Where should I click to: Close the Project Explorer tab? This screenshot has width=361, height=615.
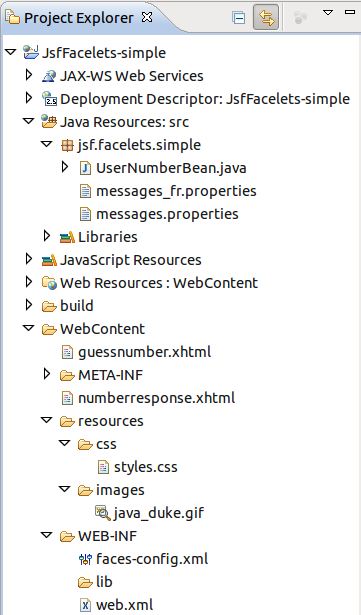click(x=147, y=17)
